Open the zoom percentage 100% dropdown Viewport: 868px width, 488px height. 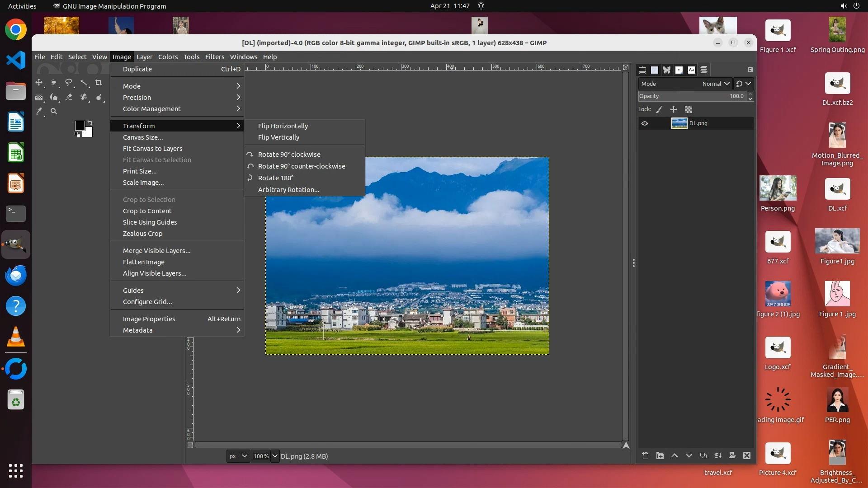(274, 456)
